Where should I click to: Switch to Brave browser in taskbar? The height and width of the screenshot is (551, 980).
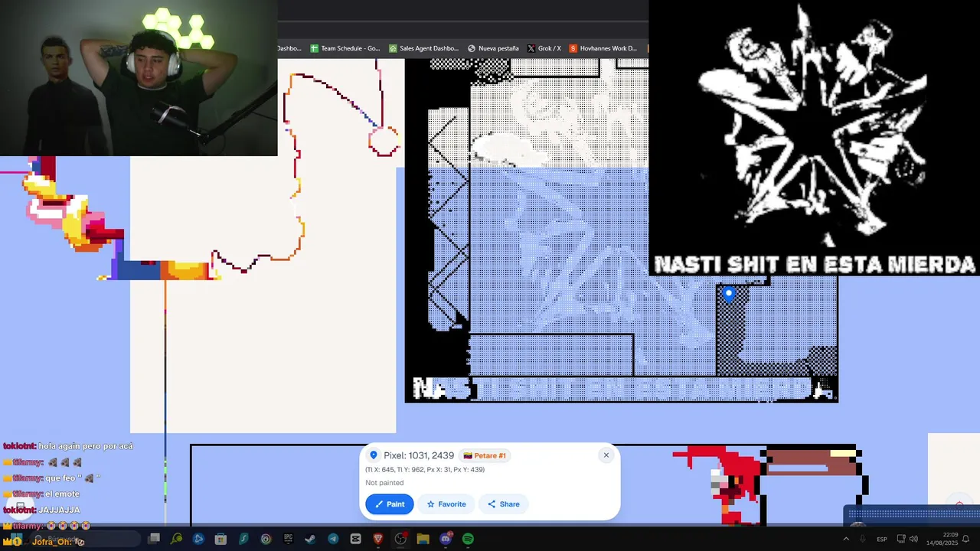coord(378,539)
